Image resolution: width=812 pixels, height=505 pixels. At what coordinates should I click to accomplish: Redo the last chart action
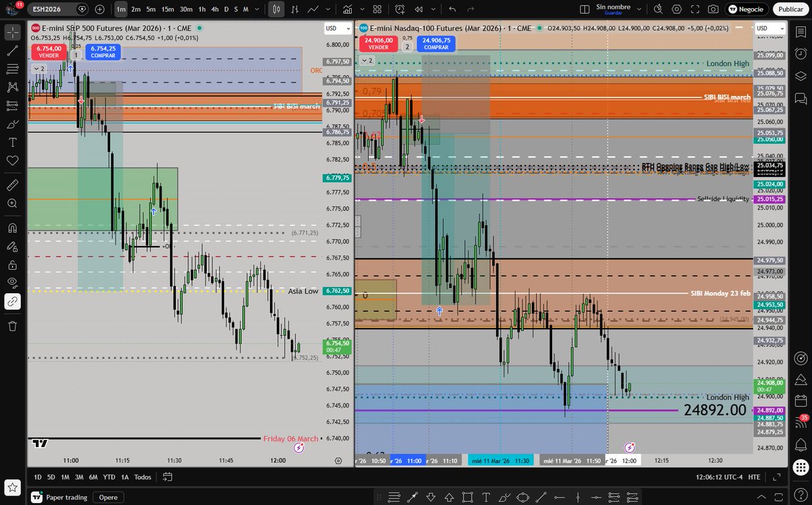pyautogui.click(x=471, y=9)
